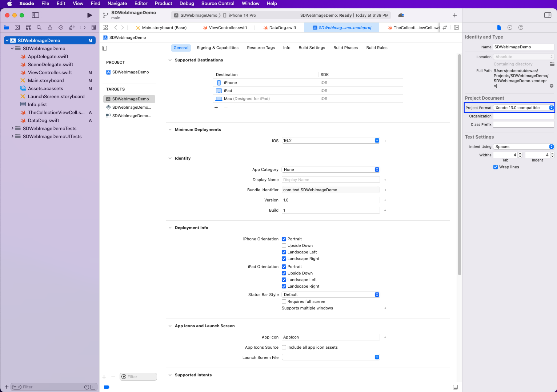The image size is (557, 392).
Task: Show the File inspector icon
Action: [499, 28]
